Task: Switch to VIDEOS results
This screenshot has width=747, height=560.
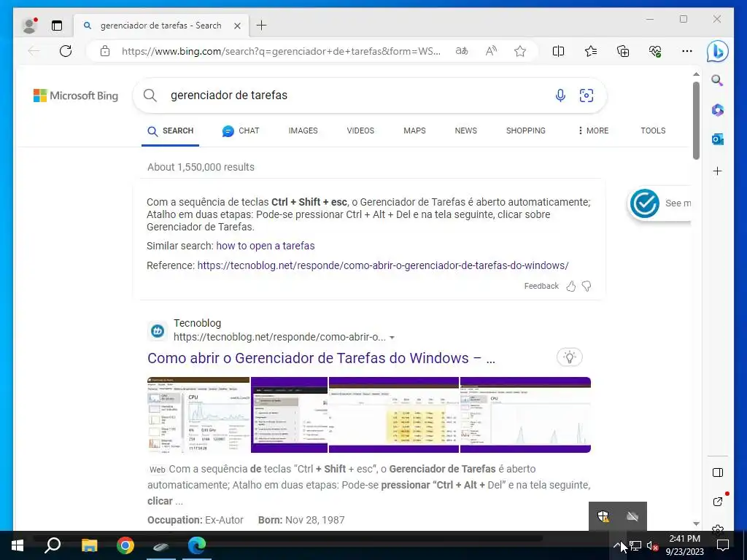Action: 360,131
